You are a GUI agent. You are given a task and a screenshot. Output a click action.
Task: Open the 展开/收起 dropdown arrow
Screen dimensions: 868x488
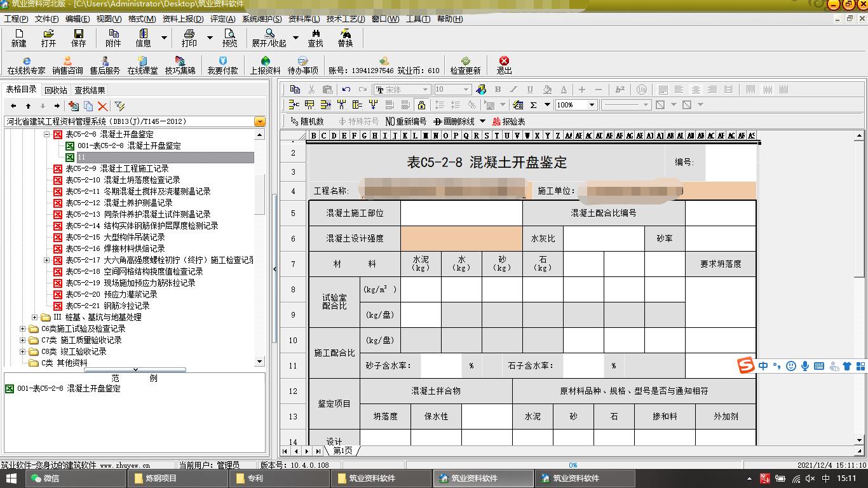point(295,38)
